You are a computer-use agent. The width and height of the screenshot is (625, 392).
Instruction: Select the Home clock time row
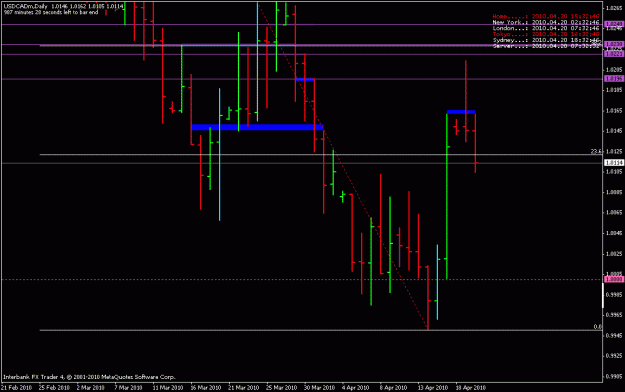(x=546, y=16)
